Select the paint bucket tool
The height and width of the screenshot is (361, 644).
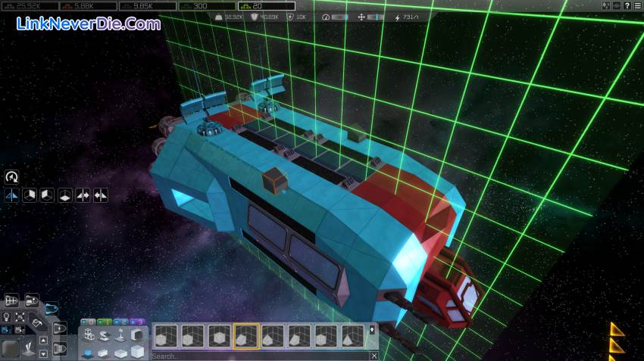(36, 323)
